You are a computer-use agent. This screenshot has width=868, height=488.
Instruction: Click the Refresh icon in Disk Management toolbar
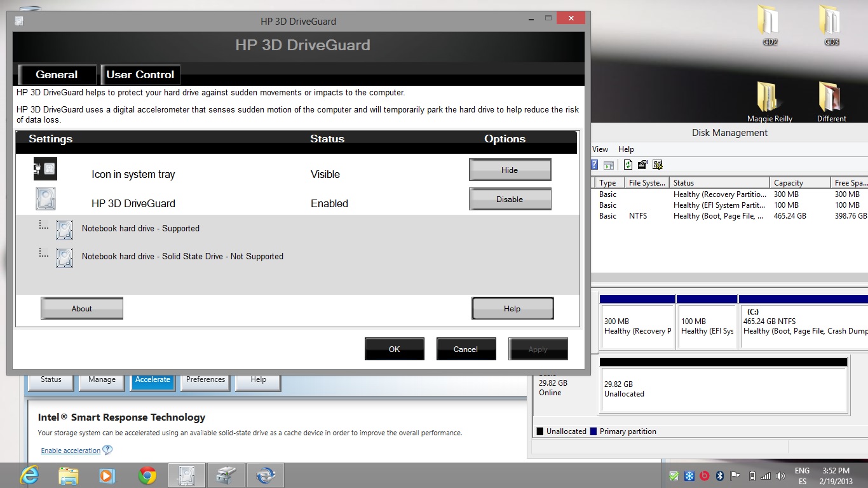(628, 165)
